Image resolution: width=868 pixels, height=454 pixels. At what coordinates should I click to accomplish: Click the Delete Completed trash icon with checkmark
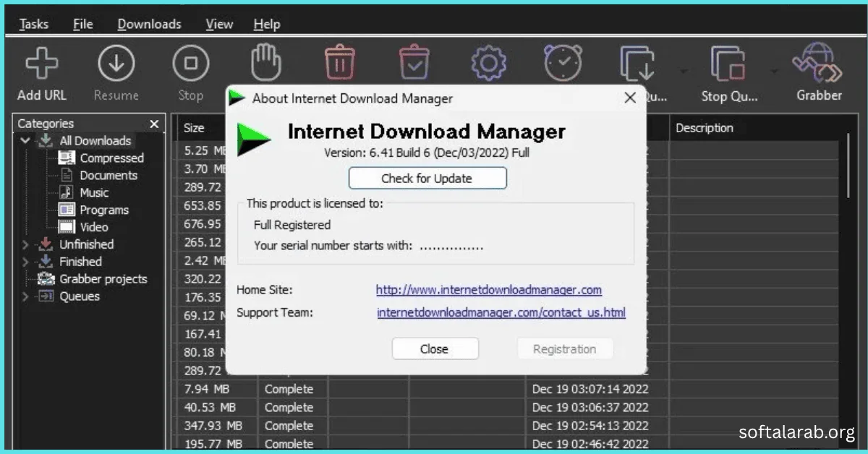tap(414, 64)
